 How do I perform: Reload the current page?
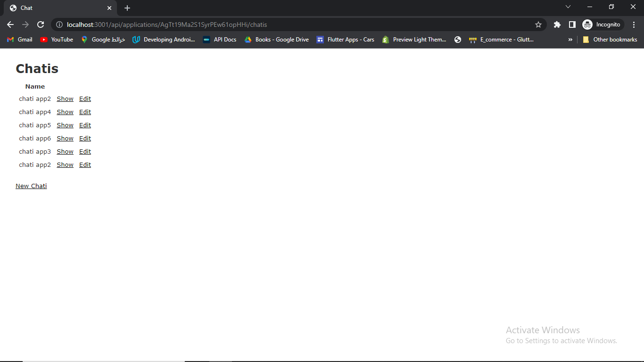41,24
